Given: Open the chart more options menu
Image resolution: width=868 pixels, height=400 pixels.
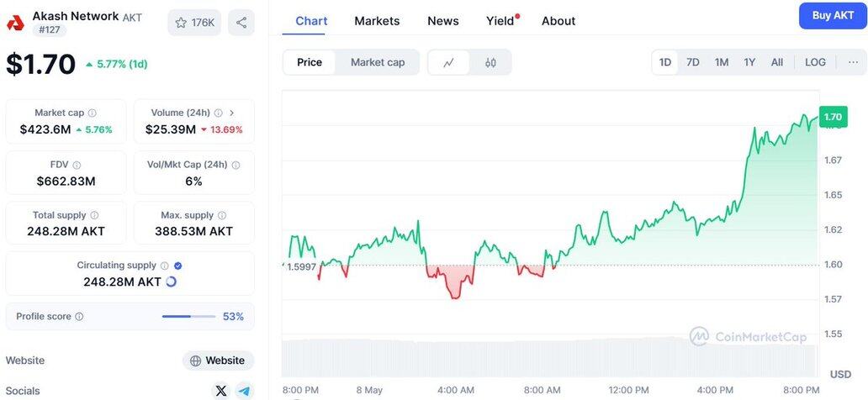Looking at the screenshot, I should [853, 62].
